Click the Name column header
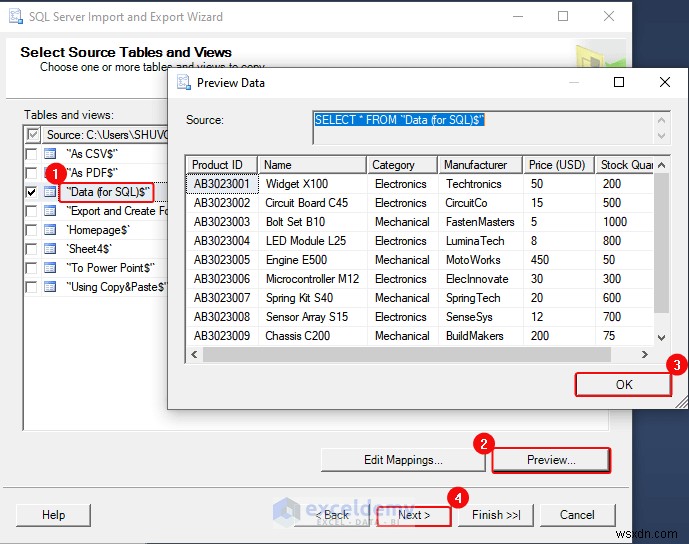 pyautogui.click(x=312, y=165)
